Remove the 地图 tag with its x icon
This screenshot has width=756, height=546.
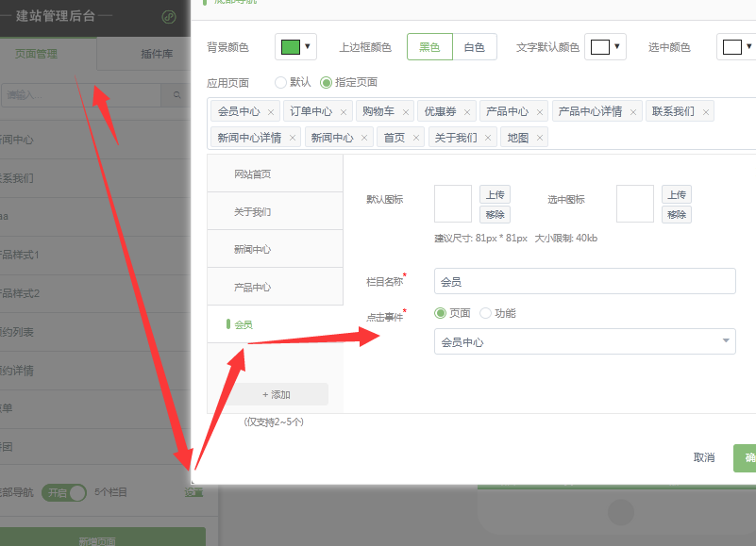click(x=539, y=138)
